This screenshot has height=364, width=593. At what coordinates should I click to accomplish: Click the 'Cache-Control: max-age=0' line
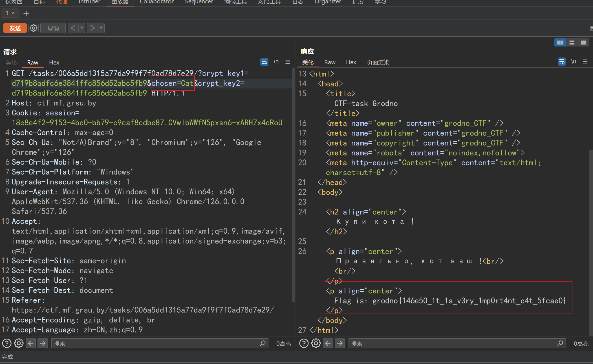pyautogui.click(x=62, y=132)
